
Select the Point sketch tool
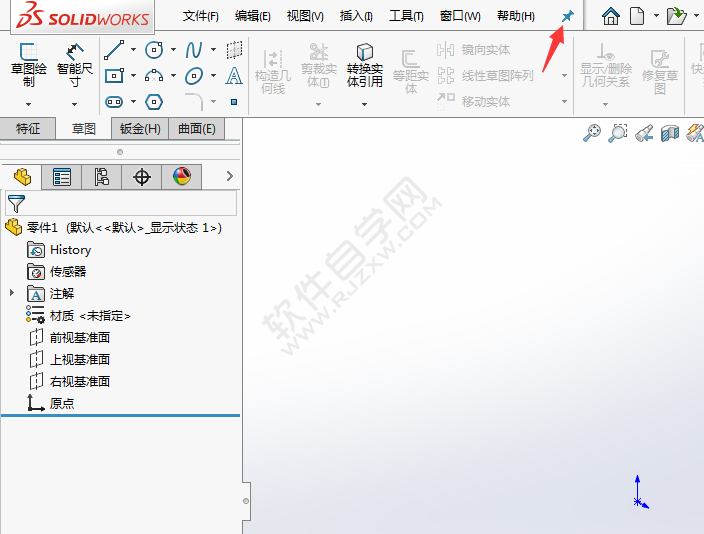pyautogui.click(x=234, y=102)
